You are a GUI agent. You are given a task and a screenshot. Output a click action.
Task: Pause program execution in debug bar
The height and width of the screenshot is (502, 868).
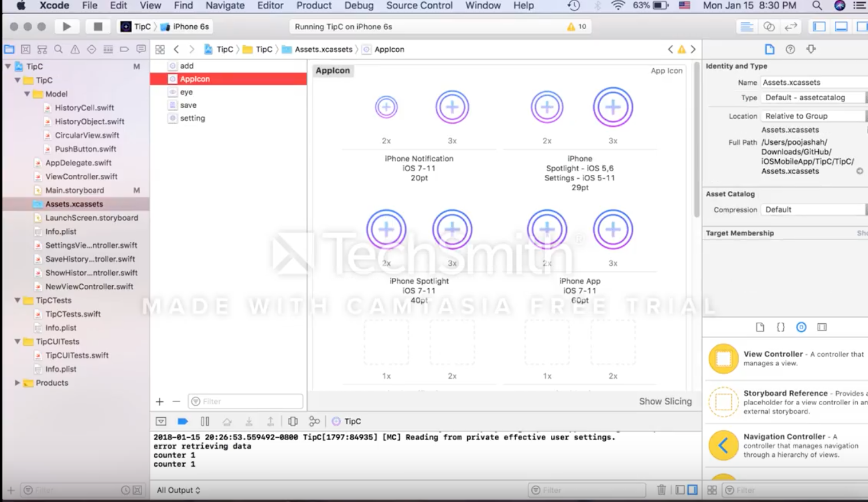[205, 421]
